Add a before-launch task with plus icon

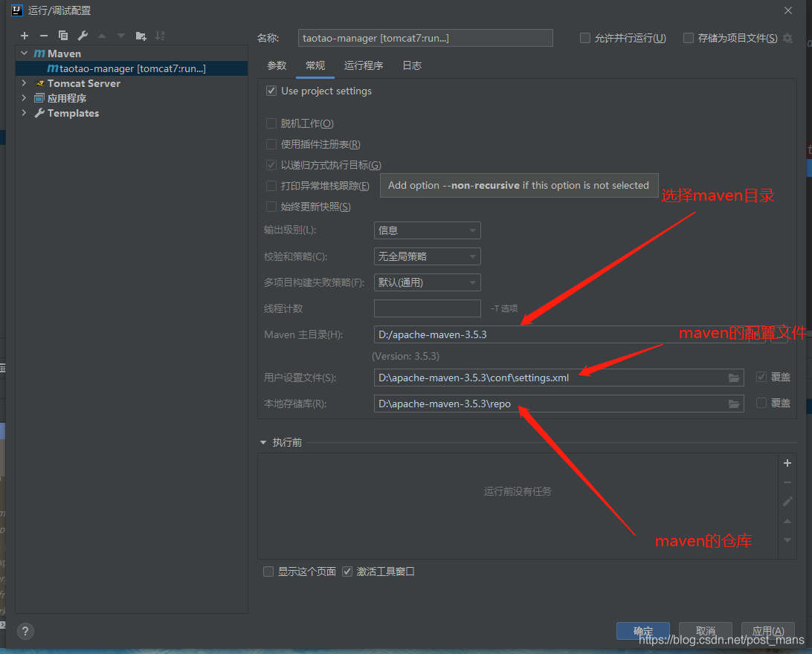pyautogui.click(x=787, y=462)
